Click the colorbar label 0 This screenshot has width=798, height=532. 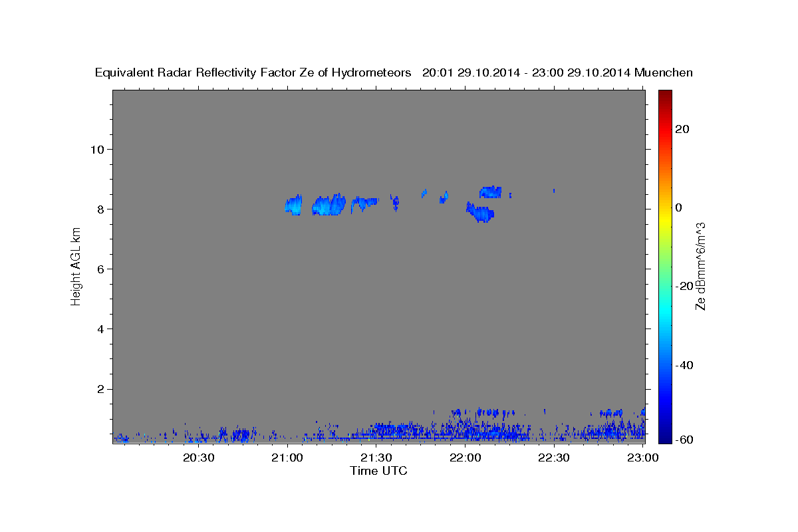[678, 207]
